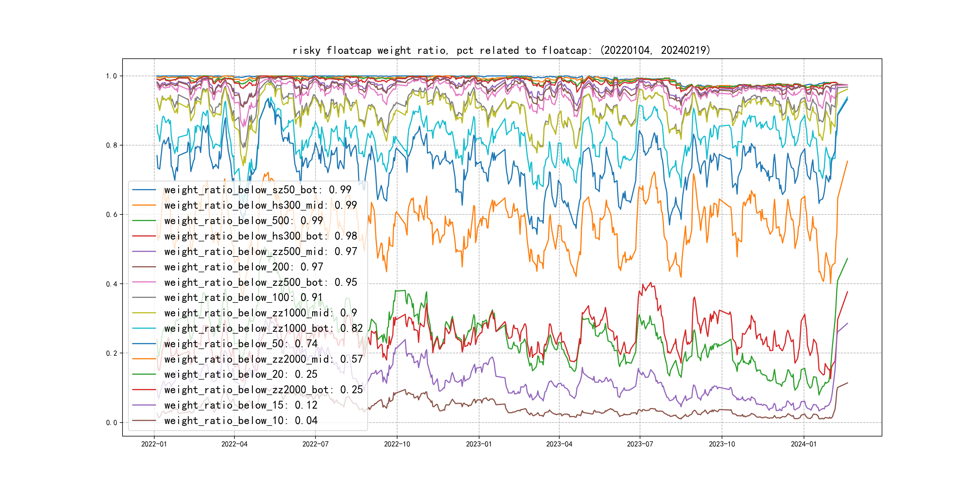This screenshot has width=980, height=490.
Task: Click legend entry weight_ratio_below_zz1000_bot
Action: [x=263, y=328]
